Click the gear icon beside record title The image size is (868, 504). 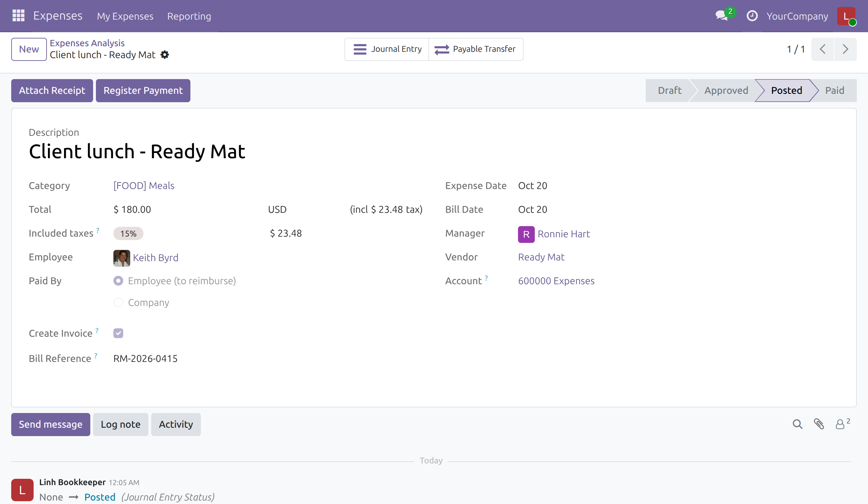(164, 55)
